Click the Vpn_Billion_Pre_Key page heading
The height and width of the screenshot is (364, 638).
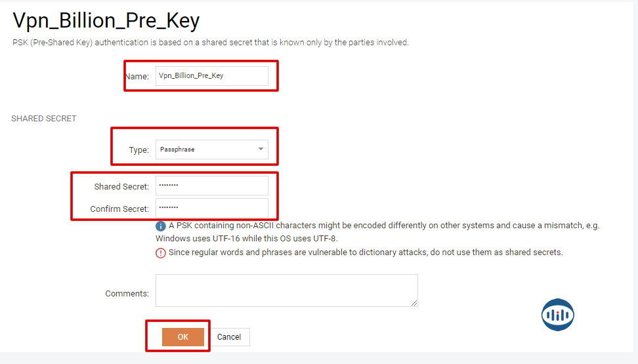click(x=106, y=21)
